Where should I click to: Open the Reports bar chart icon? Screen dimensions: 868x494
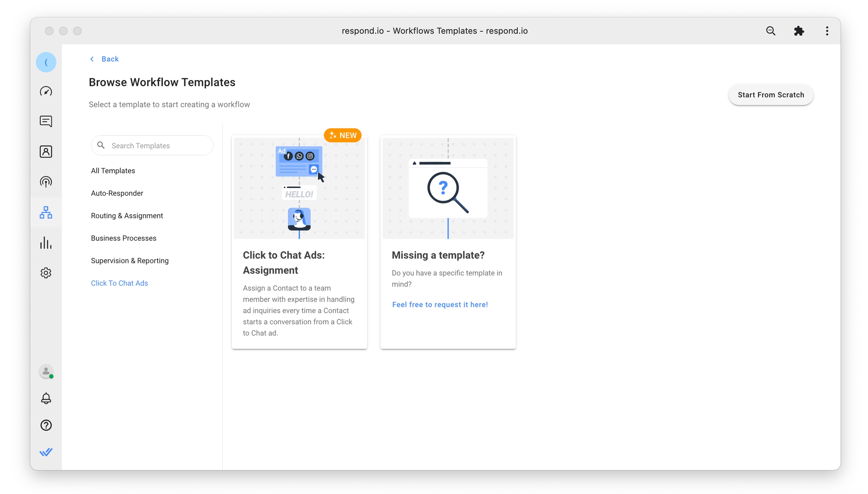coord(46,243)
